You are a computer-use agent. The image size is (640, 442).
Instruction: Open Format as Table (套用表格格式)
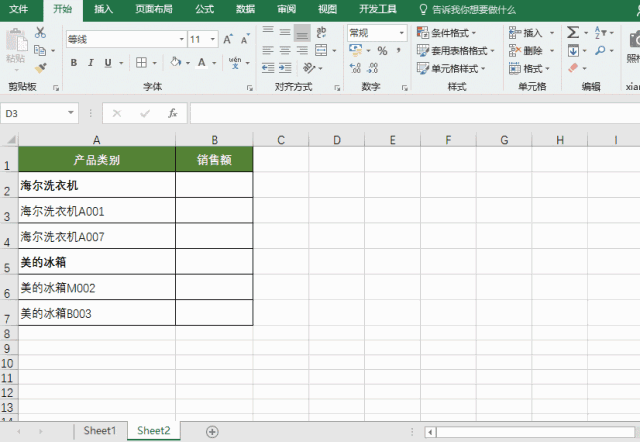pyautogui.click(x=456, y=51)
